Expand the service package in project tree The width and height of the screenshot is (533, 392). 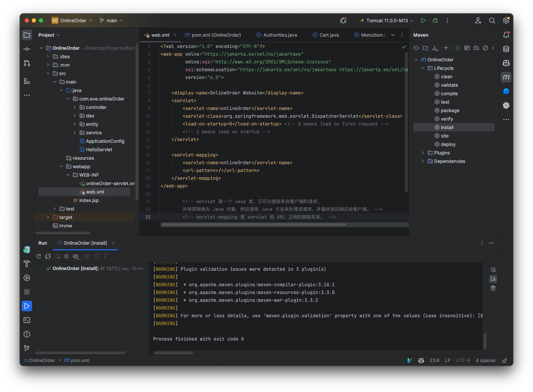(75, 133)
